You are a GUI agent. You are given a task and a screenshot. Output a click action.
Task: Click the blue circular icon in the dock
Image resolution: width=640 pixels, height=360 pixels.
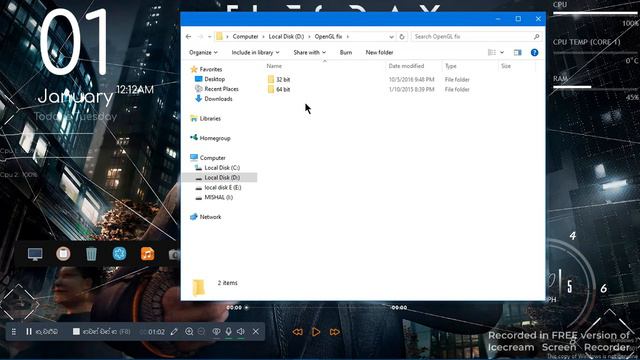pyautogui.click(x=119, y=254)
